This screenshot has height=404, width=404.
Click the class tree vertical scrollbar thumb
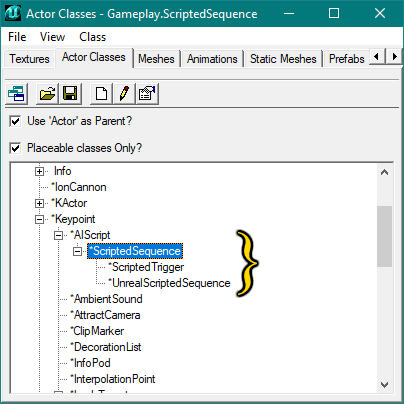coord(384,236)
